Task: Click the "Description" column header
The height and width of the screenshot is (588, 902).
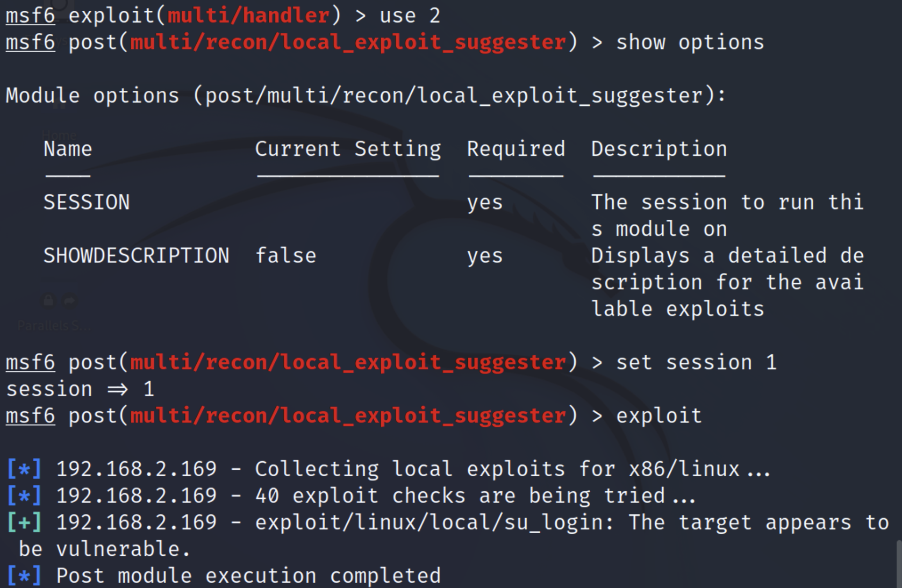Action: tap(659, 149)
